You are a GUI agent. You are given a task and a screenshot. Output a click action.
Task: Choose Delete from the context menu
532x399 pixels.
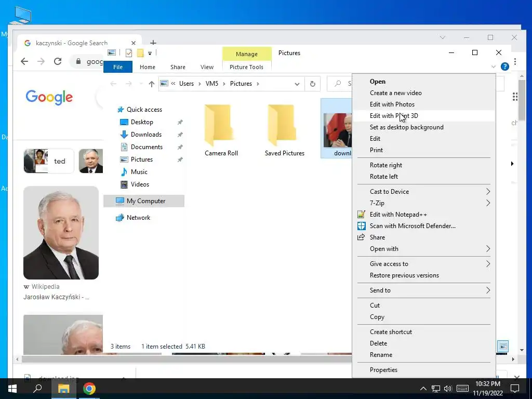click(x=424, y=343)
